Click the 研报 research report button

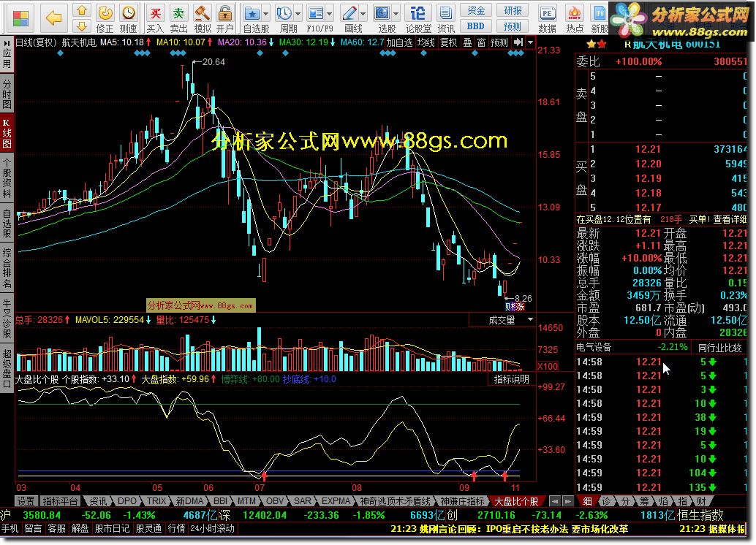click(x=513, y=10)
